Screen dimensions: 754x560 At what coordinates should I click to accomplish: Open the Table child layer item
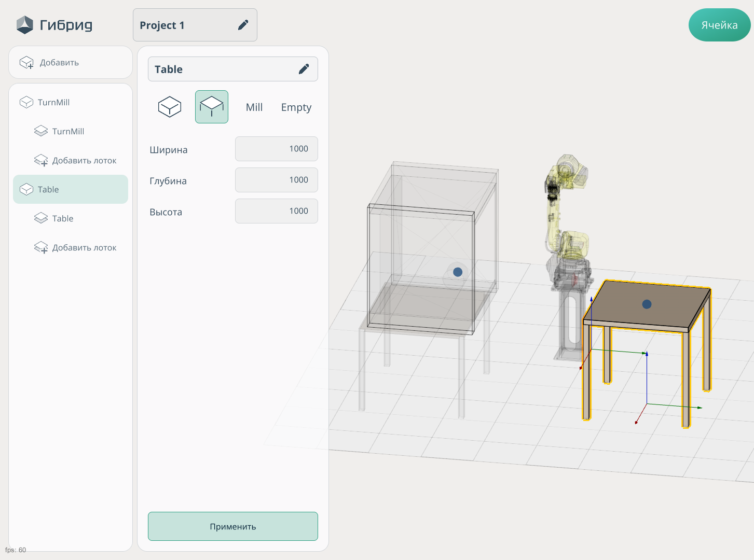click(62, 218)
